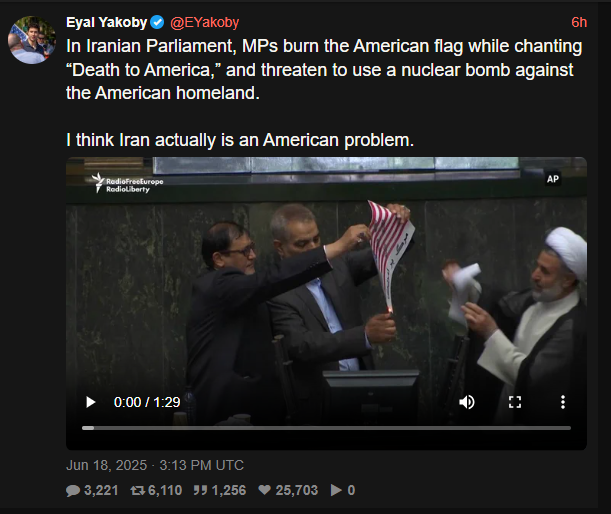Click the retweet arrows icon

pos(138,490)
